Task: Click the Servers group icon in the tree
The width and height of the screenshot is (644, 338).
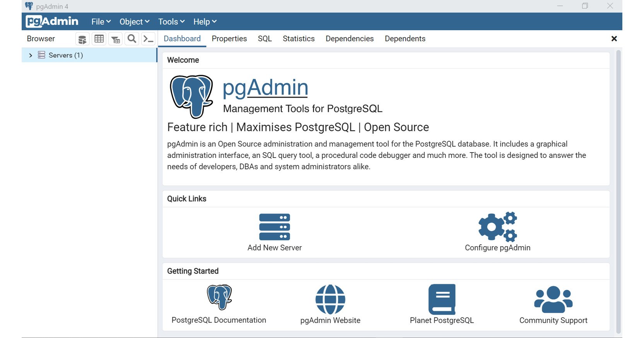Action: [x=41, y=55]
